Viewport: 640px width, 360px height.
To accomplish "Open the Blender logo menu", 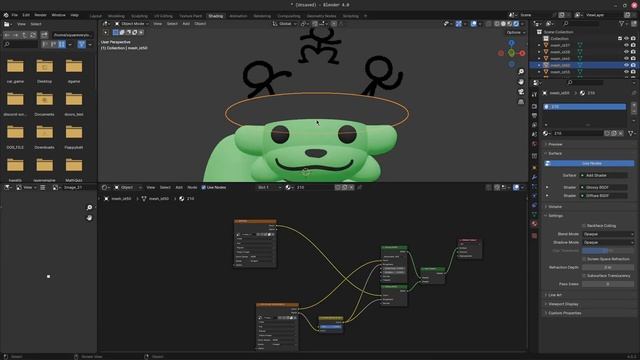I will [6, 15].
